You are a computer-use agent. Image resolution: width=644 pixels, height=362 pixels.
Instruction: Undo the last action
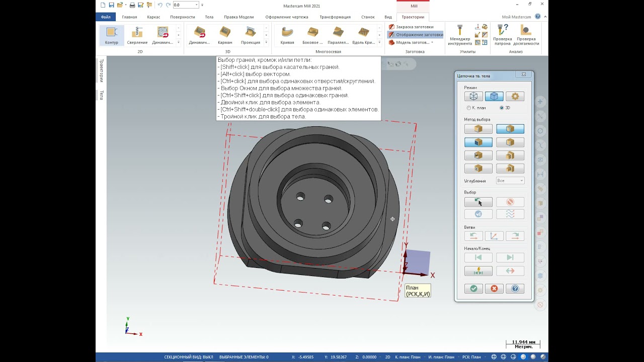click(x=160, y=5)
